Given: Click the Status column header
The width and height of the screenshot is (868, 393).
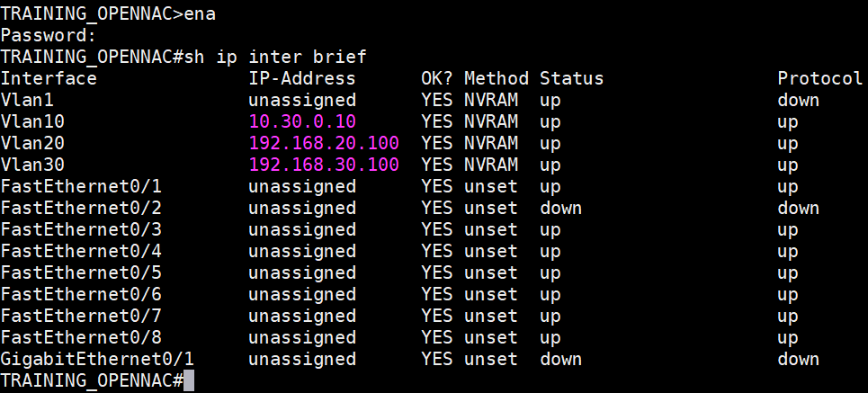Looking at the screenshot, I should pyautogui.click(x=571, y=78).
